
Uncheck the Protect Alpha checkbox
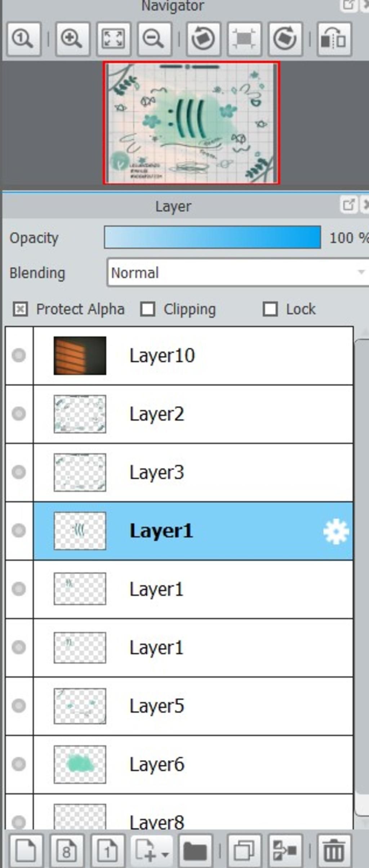coord(20,309)
